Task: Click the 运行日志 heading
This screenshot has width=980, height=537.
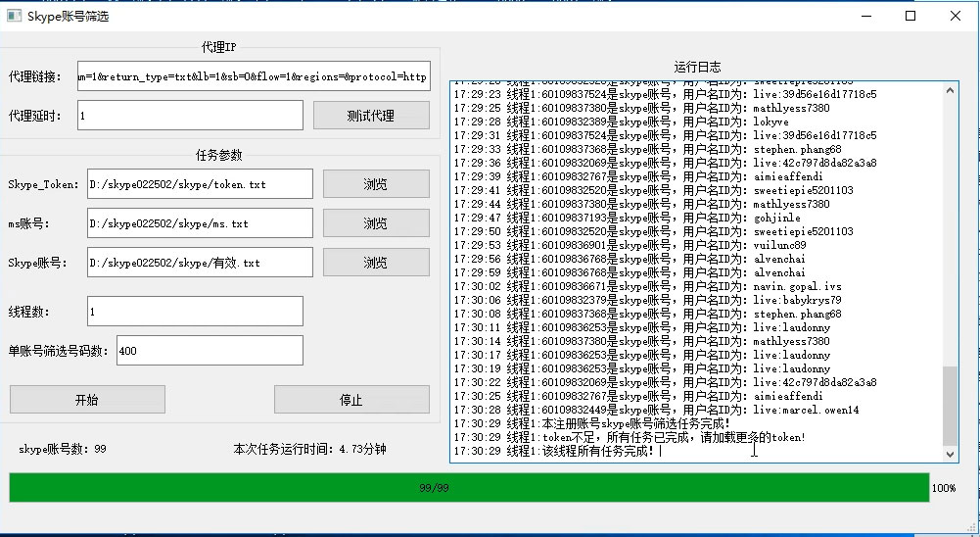Action: [x=697, y=67]
